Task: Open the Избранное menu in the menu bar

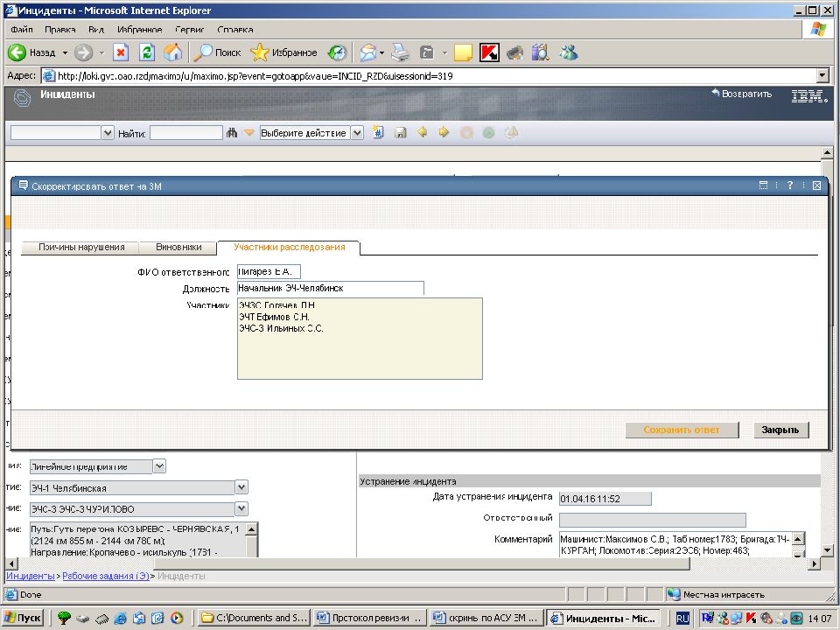Action: (139, 30)
